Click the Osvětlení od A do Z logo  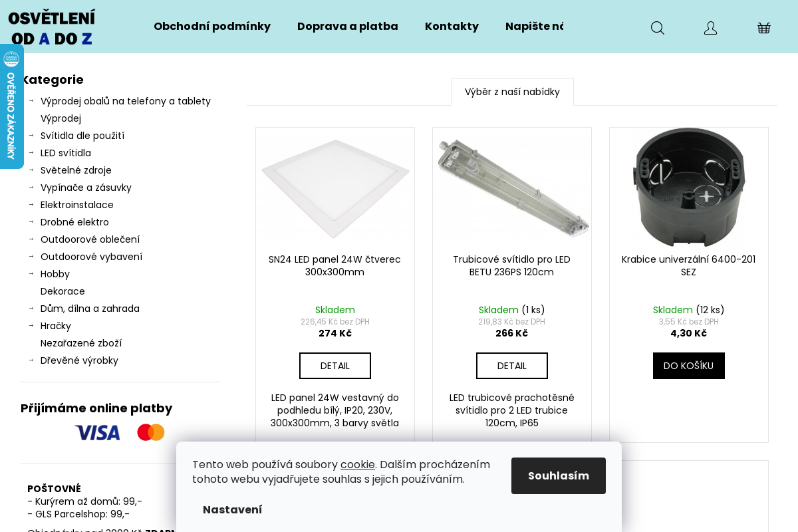(x=51, y=27)
